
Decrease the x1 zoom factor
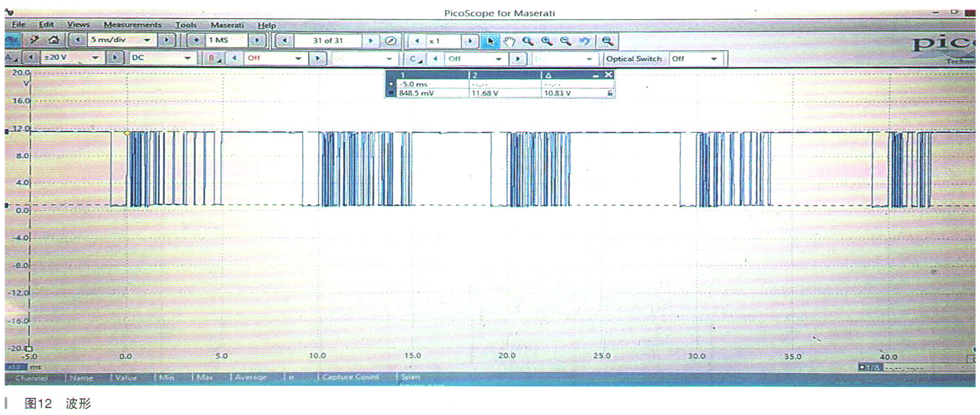coord(417,41)
